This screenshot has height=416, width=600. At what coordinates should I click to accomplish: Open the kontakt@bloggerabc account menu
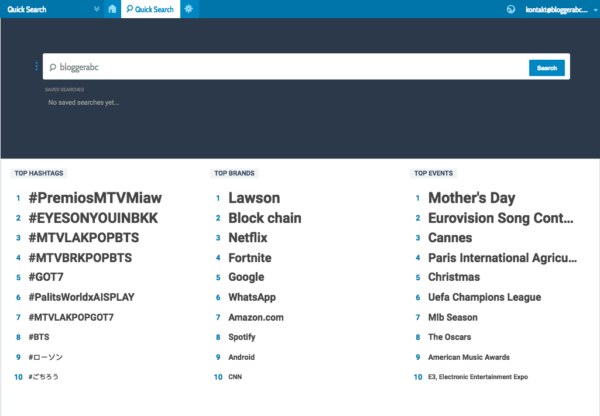[x=556, y=10]
